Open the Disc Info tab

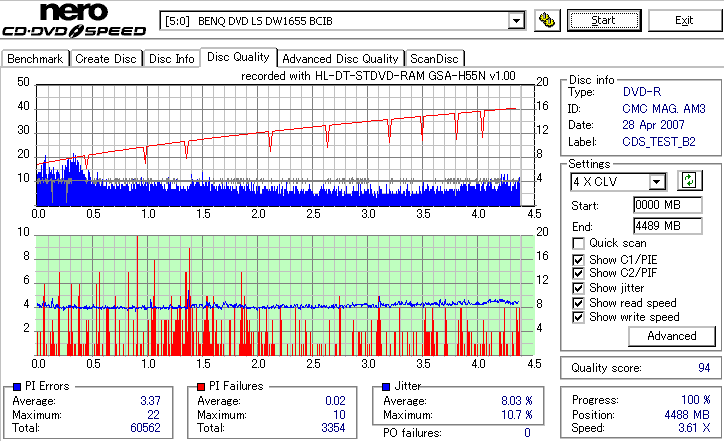(x=171, y=59)
